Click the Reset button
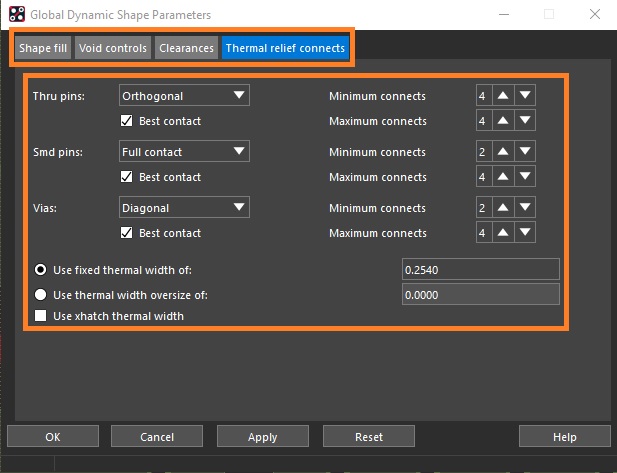Viewport: 617px width, 473px height. click(368, 437)
